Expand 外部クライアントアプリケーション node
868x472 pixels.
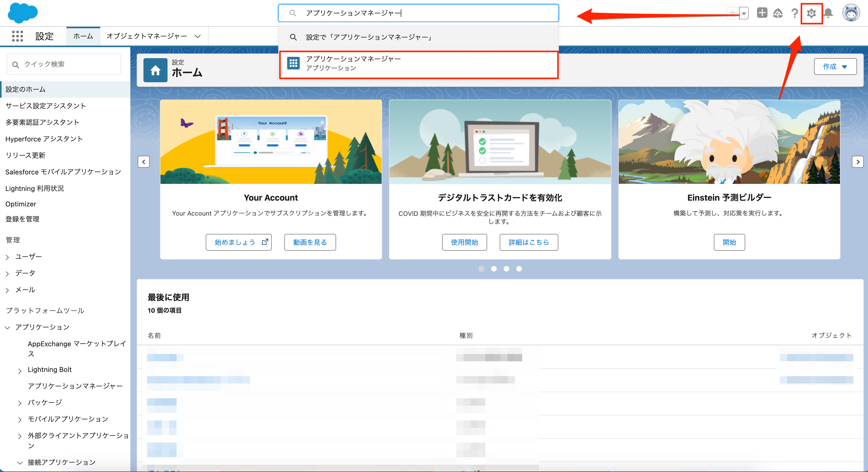tap(20, 436)
